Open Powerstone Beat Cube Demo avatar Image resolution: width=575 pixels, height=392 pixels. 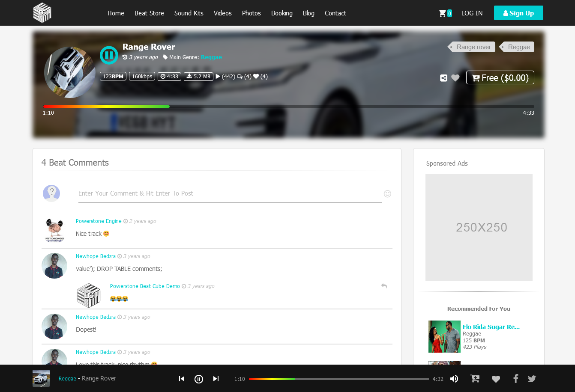tap(89, 295)
